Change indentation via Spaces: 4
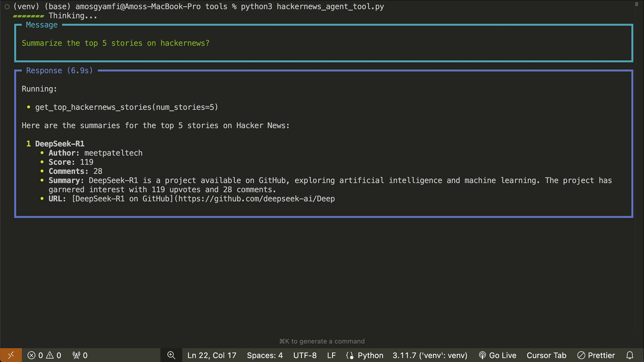644x362 pixels. (265, 355)
